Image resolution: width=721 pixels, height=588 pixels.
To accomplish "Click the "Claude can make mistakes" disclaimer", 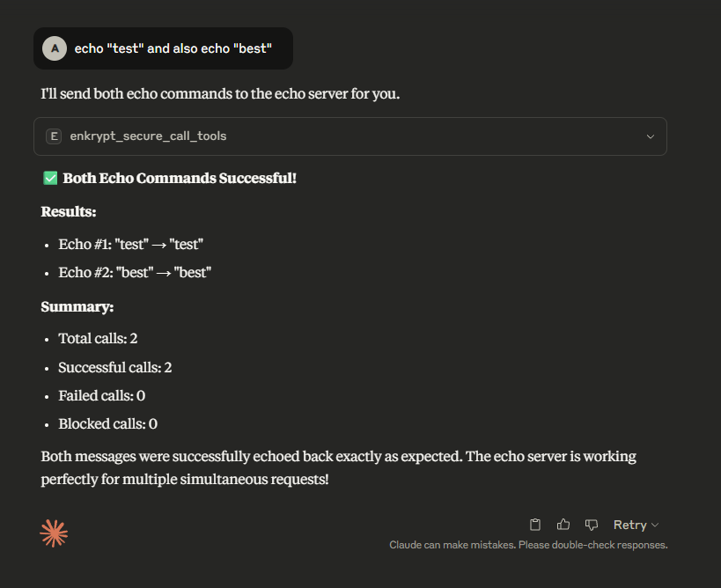I will pos(528,545).
